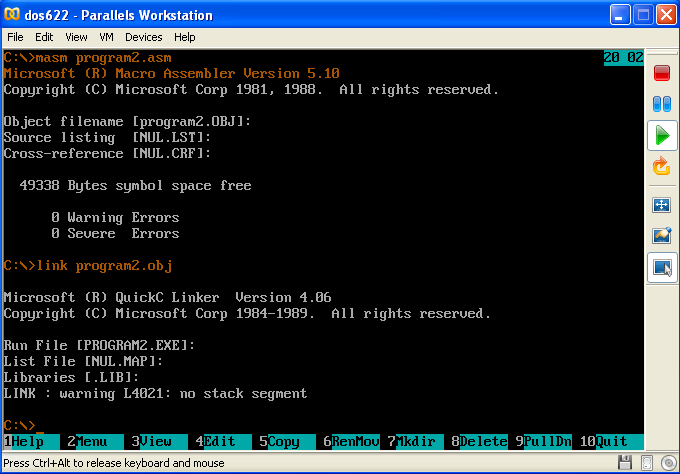
Task: Click the '49338 Bytes symbol space free' line
Action: click(x=135, y=186)
